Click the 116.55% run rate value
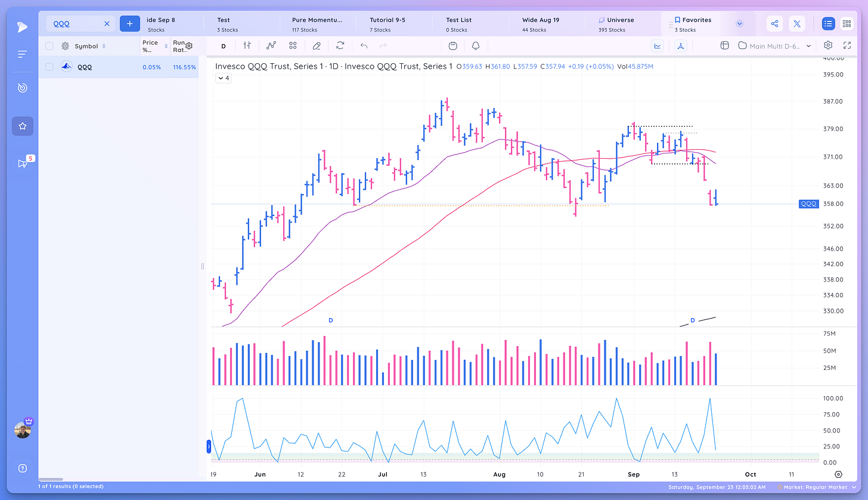 [184, 67]
